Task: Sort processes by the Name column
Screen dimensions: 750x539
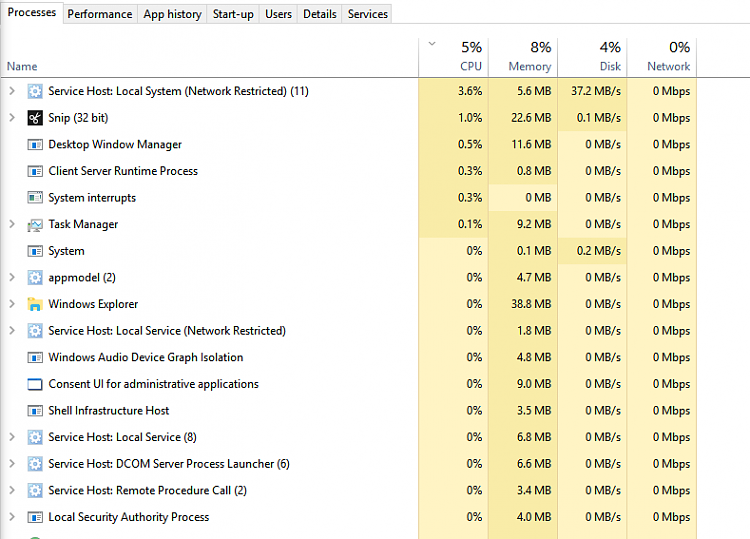Action: [22, 66]
